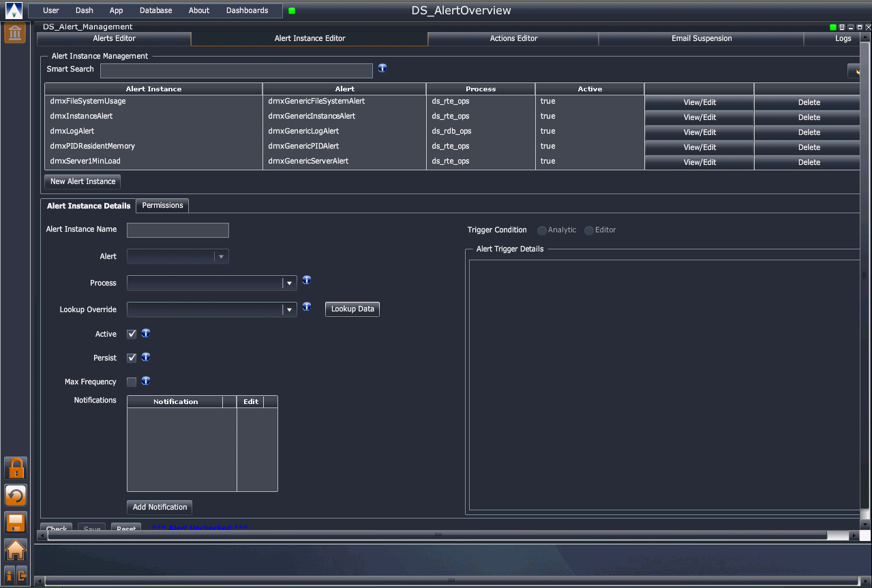The image size is (872, 588).
Task: Click the info icon beside Max Frequency
Action: [x=146, y=381]
